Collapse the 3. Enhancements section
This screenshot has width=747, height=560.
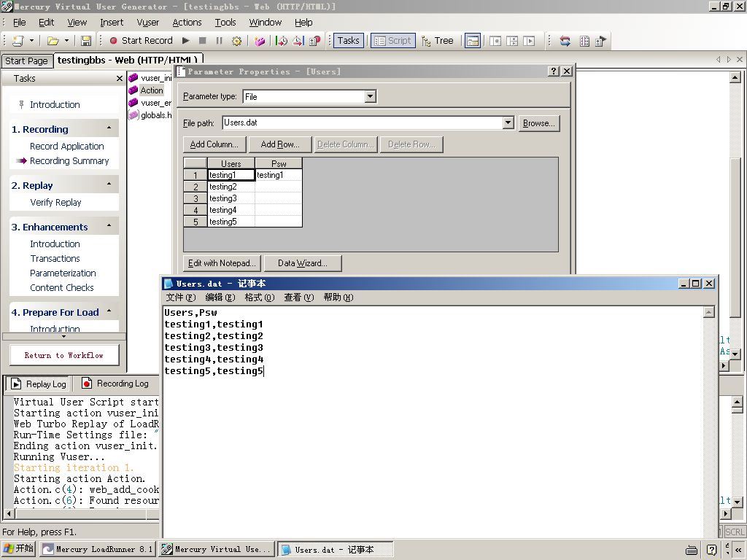point(109,225)
